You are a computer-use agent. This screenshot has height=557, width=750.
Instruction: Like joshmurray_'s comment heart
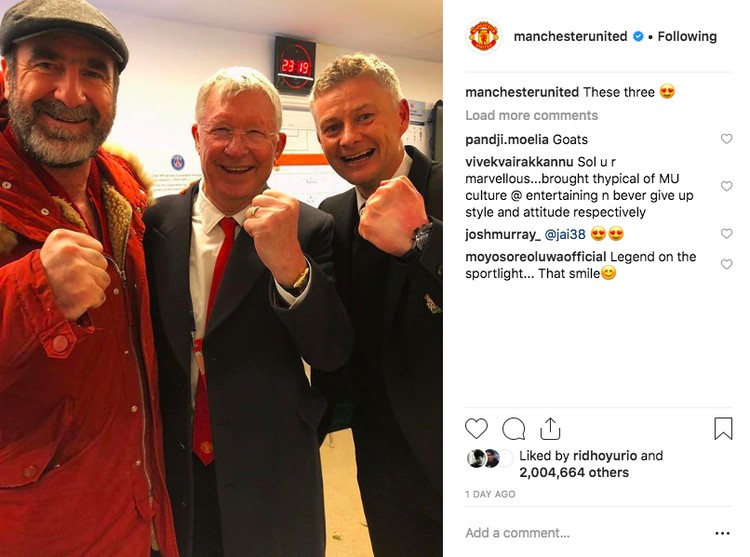click(x=726, y=233)
